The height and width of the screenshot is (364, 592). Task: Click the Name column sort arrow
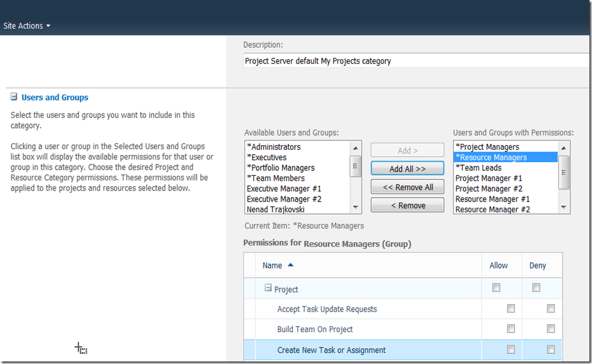(291, 265)
